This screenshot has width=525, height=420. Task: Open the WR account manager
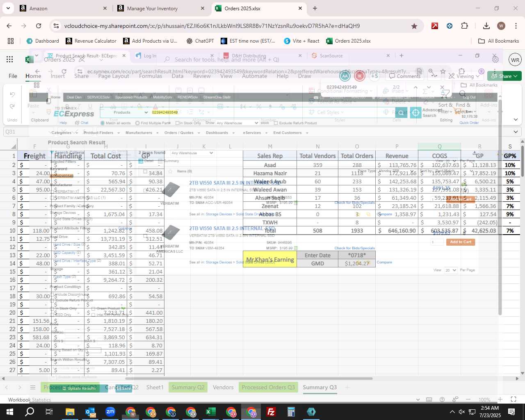pos(515,59)
